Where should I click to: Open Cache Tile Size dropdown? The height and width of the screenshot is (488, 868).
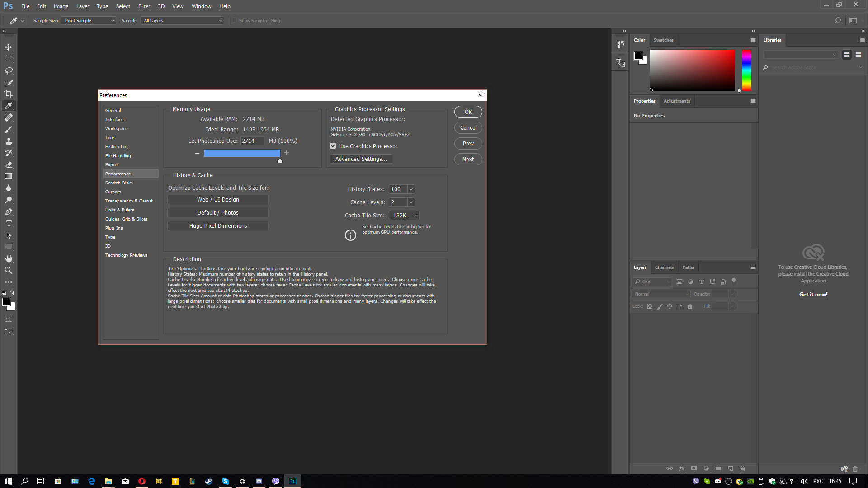(404, 216)
